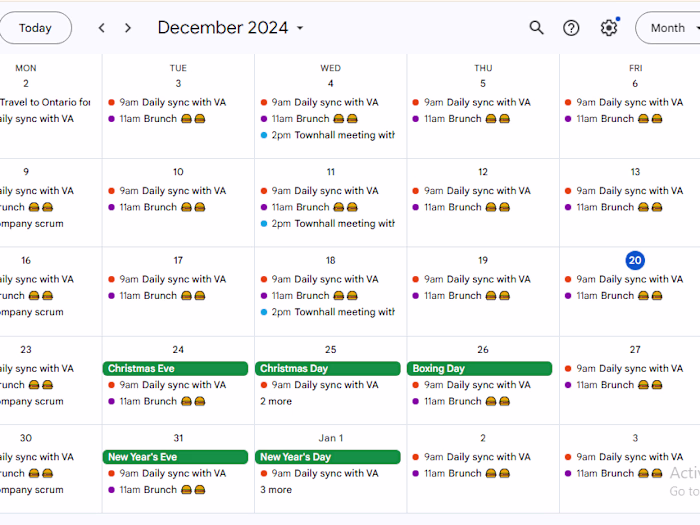The width and height of the screenshot is (700, 525).
Task: Open company scrum event on Dec 16
Action: coord(32,312)
